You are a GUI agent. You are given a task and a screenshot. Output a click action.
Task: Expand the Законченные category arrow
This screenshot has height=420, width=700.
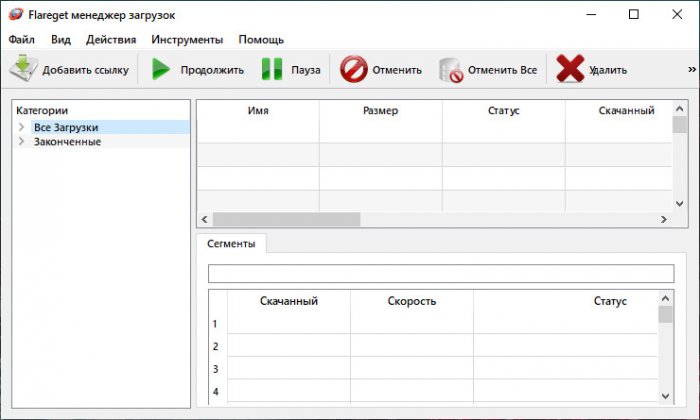pos(21,142)
